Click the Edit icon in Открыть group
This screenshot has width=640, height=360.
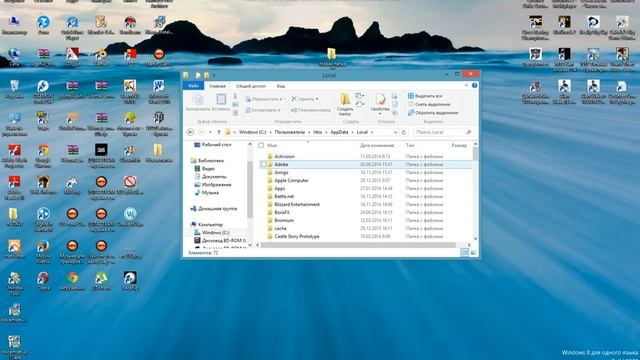[x=395, y=104]
